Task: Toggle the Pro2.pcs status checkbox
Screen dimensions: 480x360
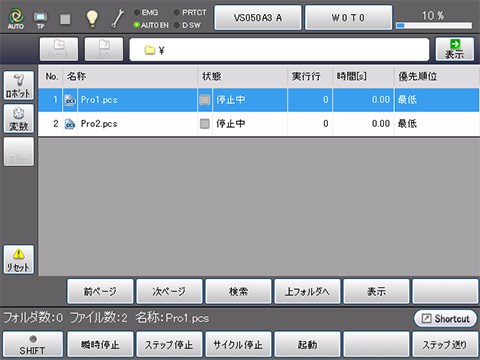Action: pyautogui.click(x=205, y=124)
